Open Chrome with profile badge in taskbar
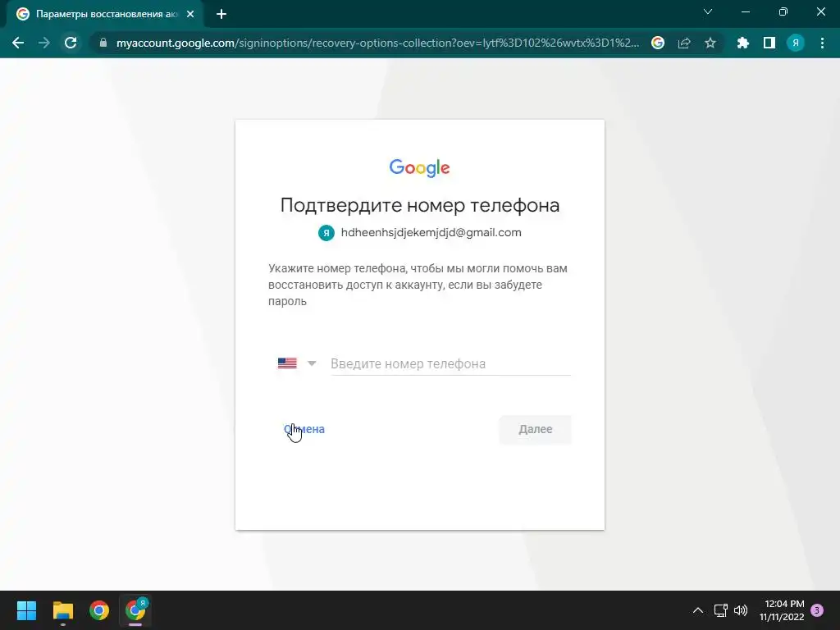Image resolution: width=840 pixels, height=630 pixels. click(x=135, y=610)
